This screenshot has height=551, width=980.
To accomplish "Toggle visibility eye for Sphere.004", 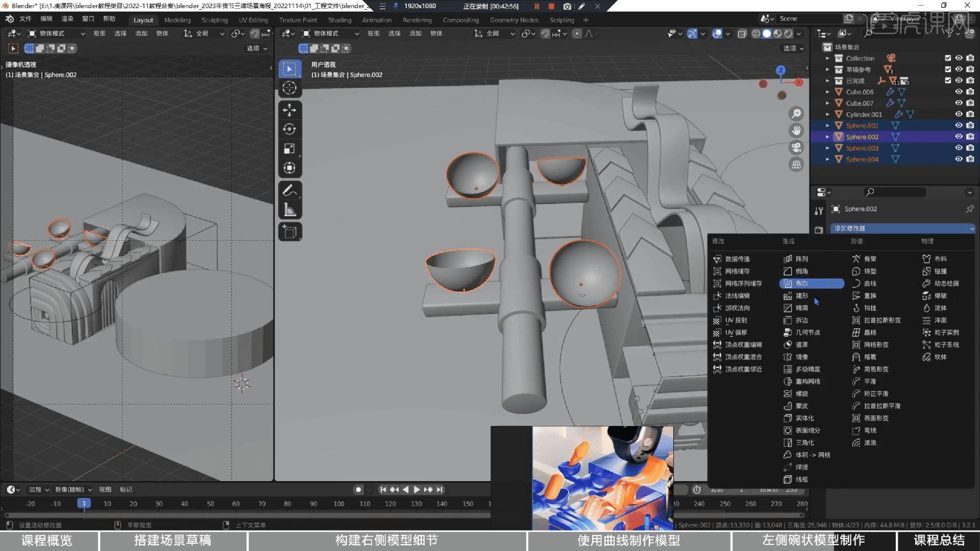I will [959, 159].
